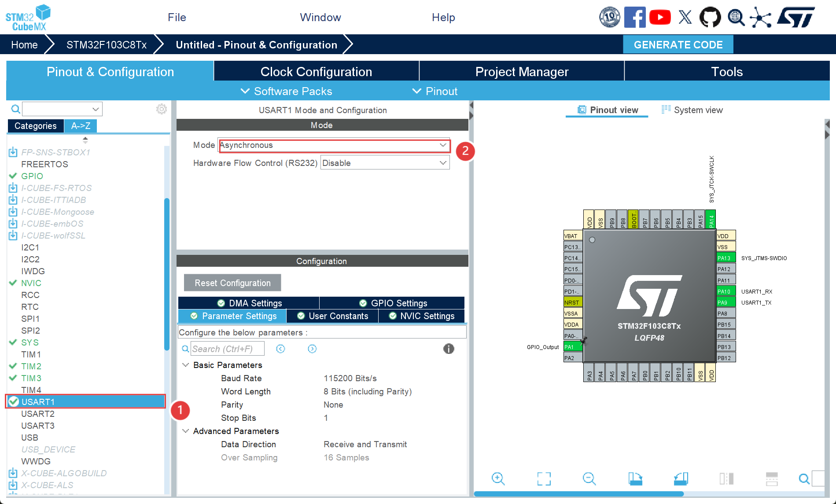Open the Window menu
The height and width of the screenshot is (504, 836).
click(320, 17)
